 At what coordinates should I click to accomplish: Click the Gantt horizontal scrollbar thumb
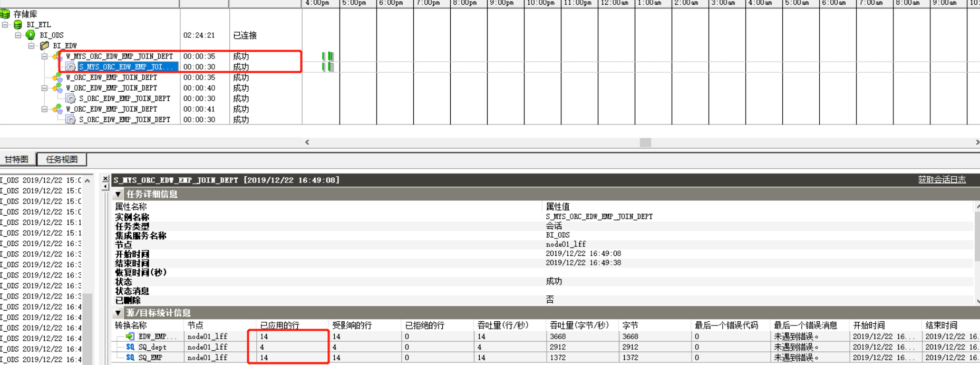tap(645, 142)
